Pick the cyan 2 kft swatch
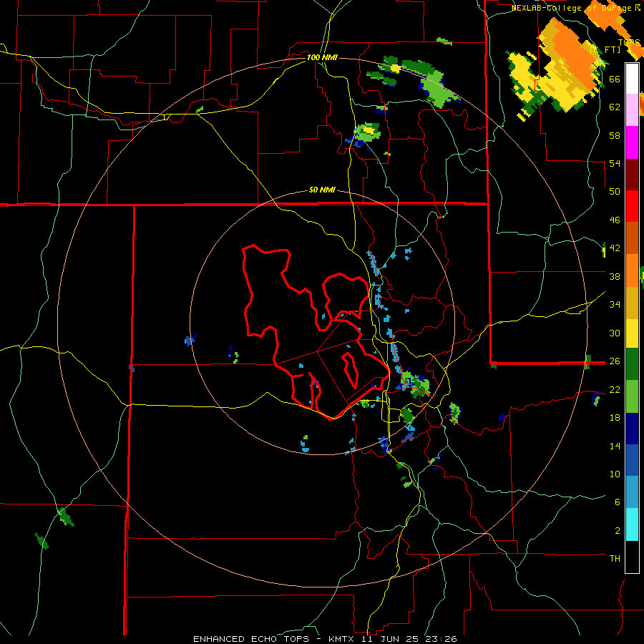 tap(632, 525)
